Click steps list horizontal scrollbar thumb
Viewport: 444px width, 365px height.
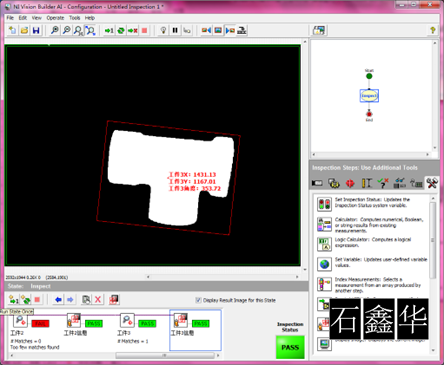(165, 356)
